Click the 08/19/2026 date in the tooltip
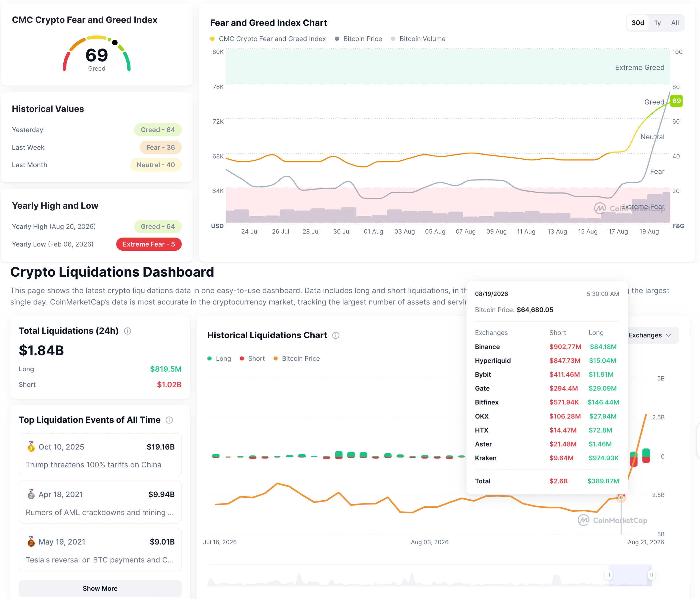The height and width of the screenshot is (599, 700). 491,294
